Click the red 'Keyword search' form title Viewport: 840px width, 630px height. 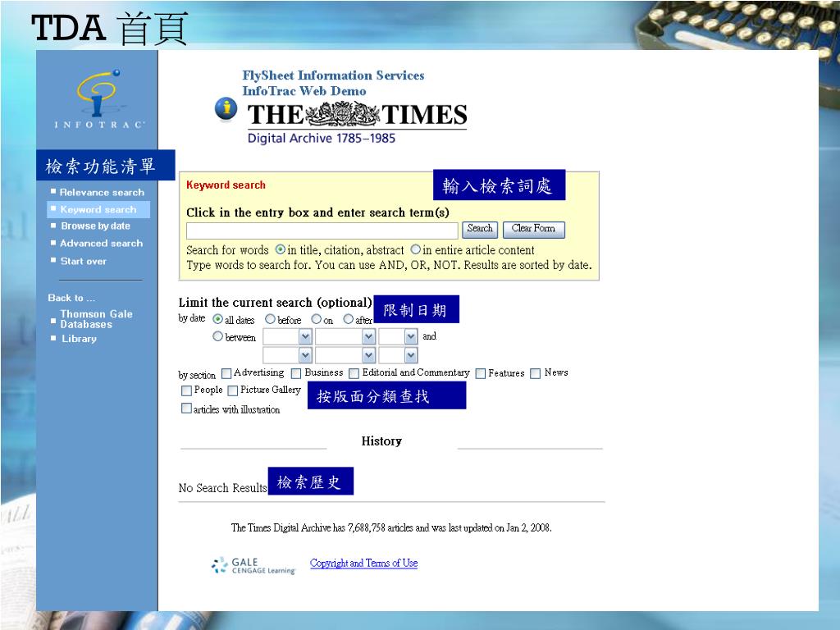pos(226,185)
